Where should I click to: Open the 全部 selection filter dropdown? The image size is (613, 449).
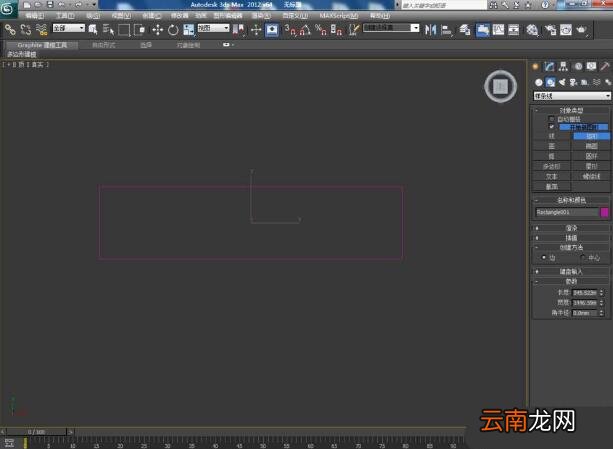[x=69, y=28]
